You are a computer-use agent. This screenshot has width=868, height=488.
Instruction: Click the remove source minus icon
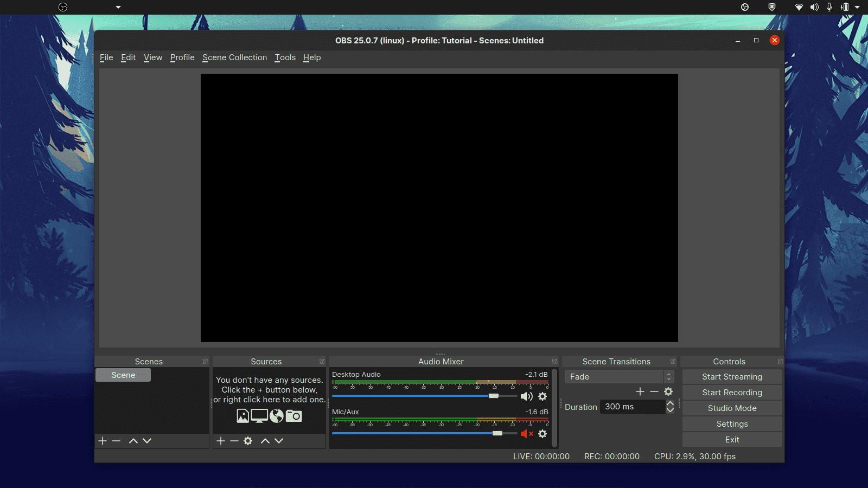tap(234, 441)
